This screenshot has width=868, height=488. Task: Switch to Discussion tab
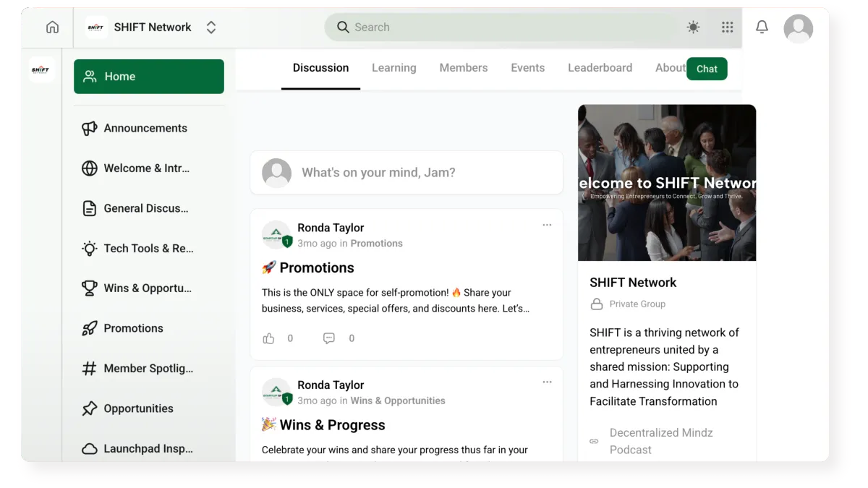pos(320,68)
